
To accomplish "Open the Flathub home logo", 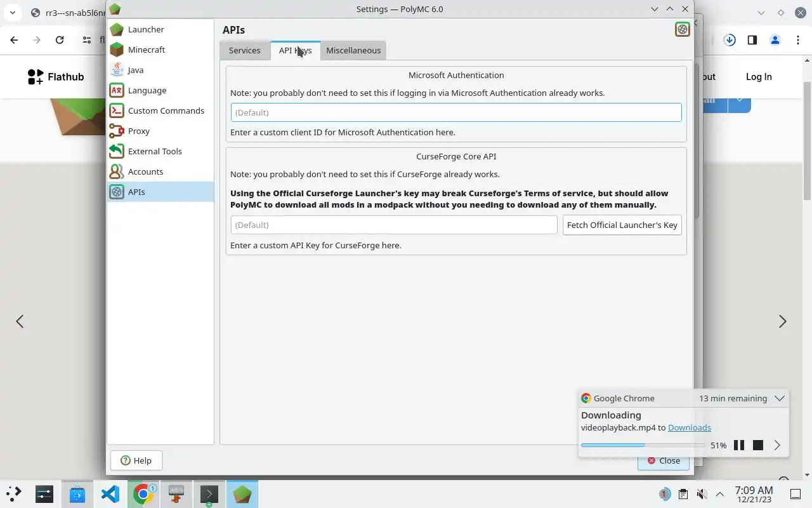I will click(x=56, y=77).
